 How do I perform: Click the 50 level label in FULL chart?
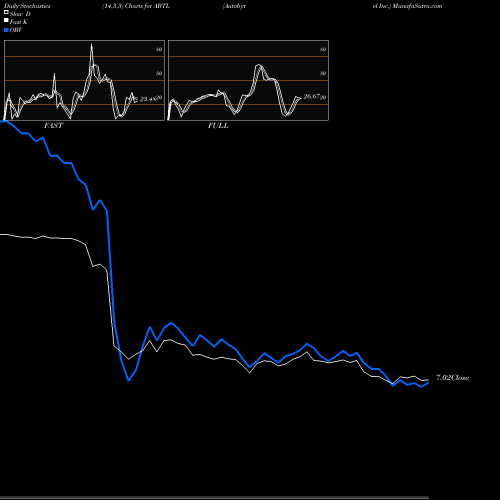(323, 73)
